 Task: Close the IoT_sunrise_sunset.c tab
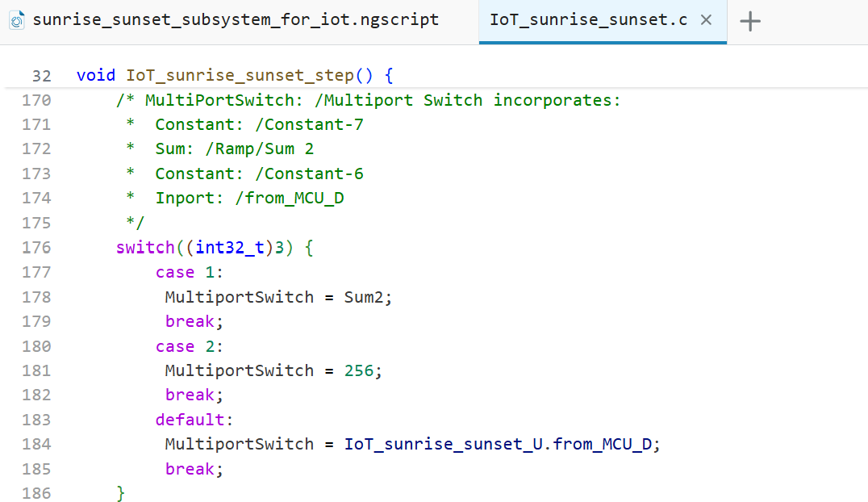point(706,20)
